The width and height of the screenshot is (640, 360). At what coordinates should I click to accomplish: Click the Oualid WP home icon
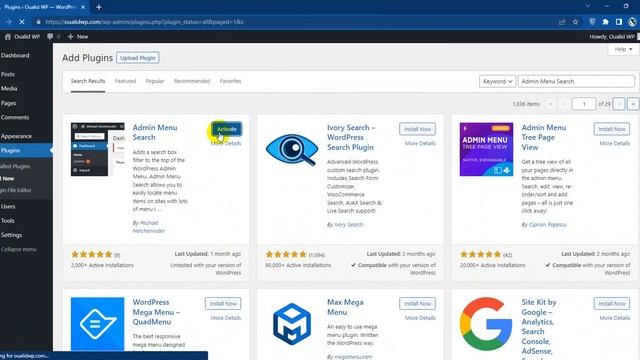click(8, 37)
